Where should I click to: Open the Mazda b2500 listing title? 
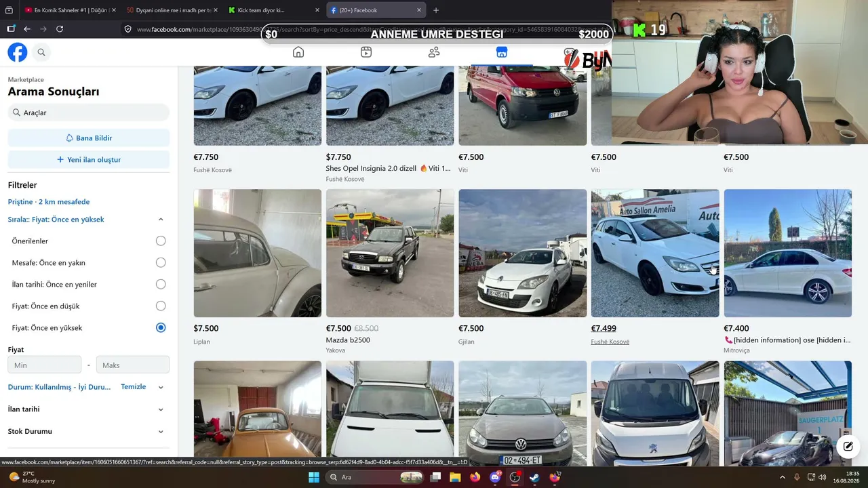348,340
